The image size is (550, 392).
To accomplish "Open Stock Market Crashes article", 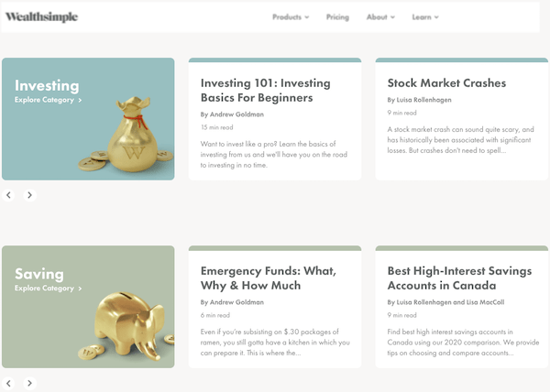I will coord(446,83).
